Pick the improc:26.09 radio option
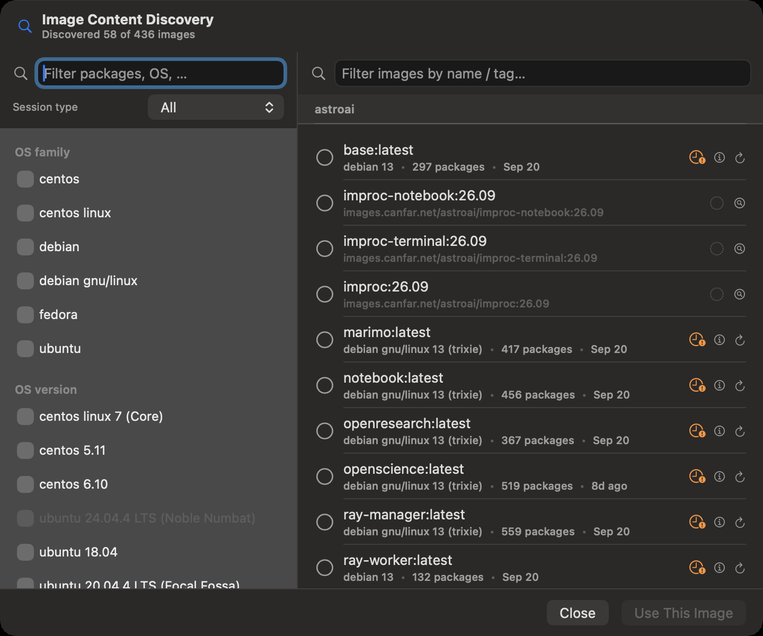 tap(325, 294)
